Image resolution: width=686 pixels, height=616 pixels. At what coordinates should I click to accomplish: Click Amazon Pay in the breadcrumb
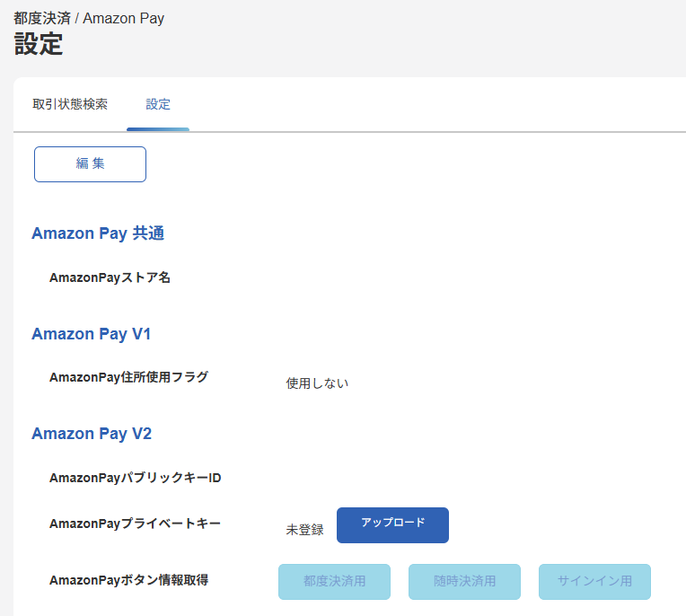pyautogui.click(x=123, y=18)
